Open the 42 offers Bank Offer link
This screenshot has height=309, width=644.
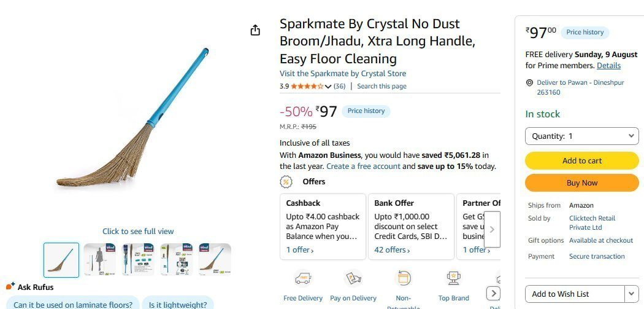click(392, 250)
